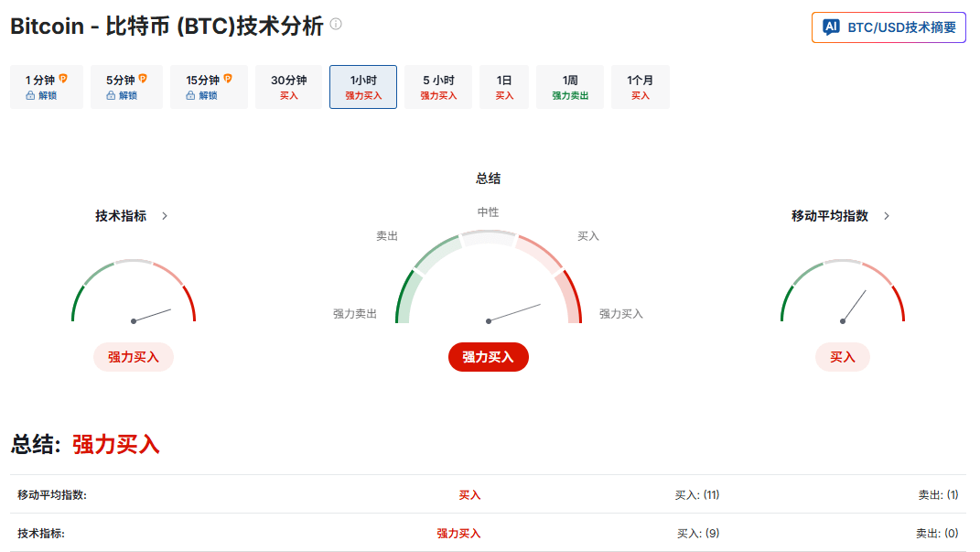This screenshot has height=552, width=980.
Task: Expand the 移动平均指数 chevron arrow
Action: coord(887,216)
